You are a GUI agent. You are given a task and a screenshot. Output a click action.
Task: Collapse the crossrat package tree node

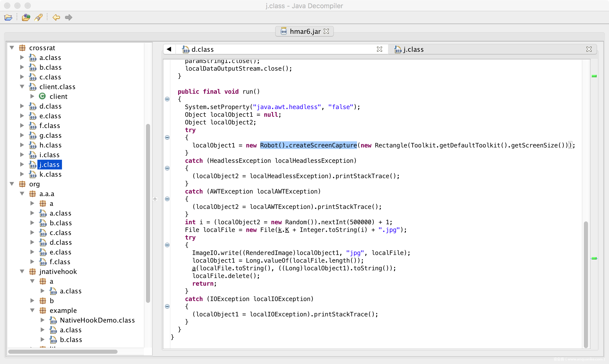pos(12,48)
